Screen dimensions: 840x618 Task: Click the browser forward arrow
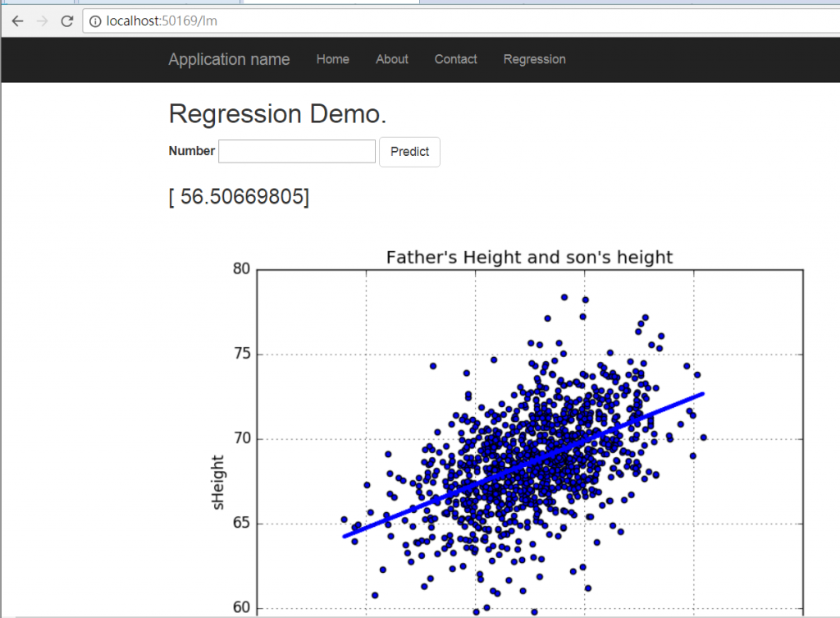[42, 21]
